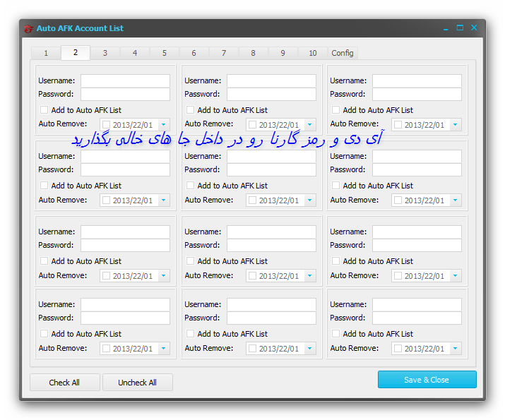
Task: Open Auto Remove date dropdown in third-row right box
Action: 456,276
